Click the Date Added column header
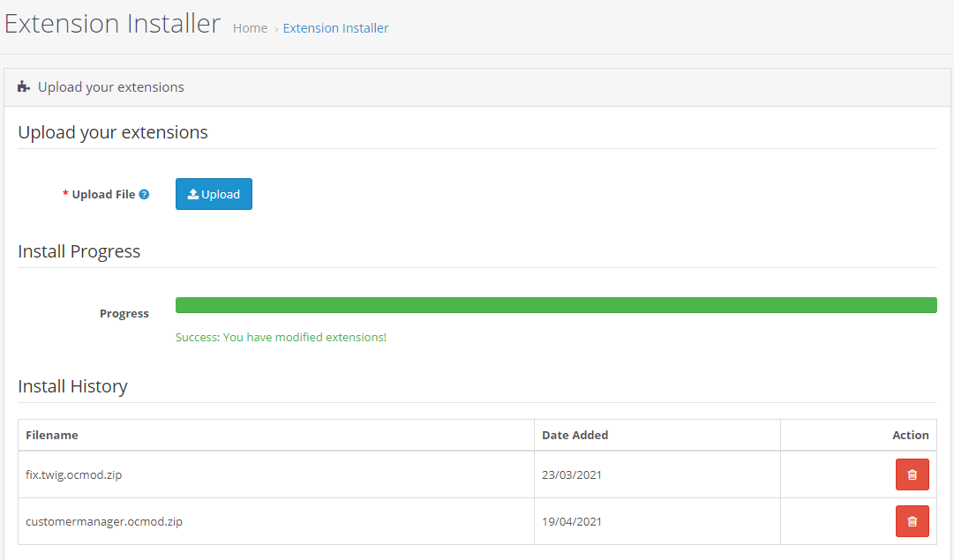The width and height of the screenshot is (954, 560). coord(575,435)
